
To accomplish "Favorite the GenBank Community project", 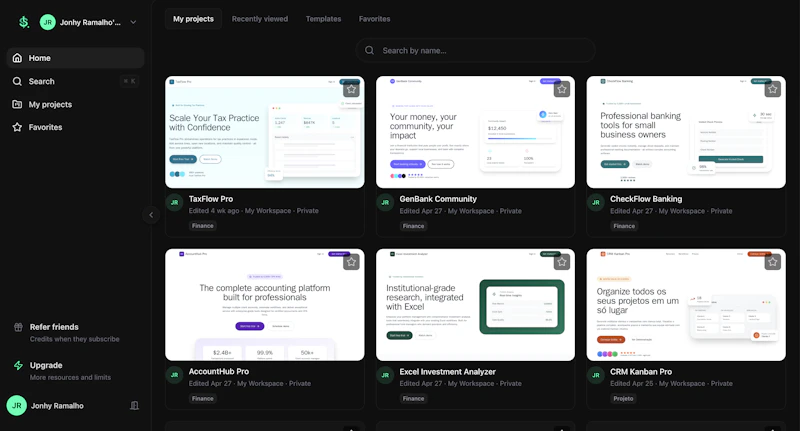I will 562,89.
